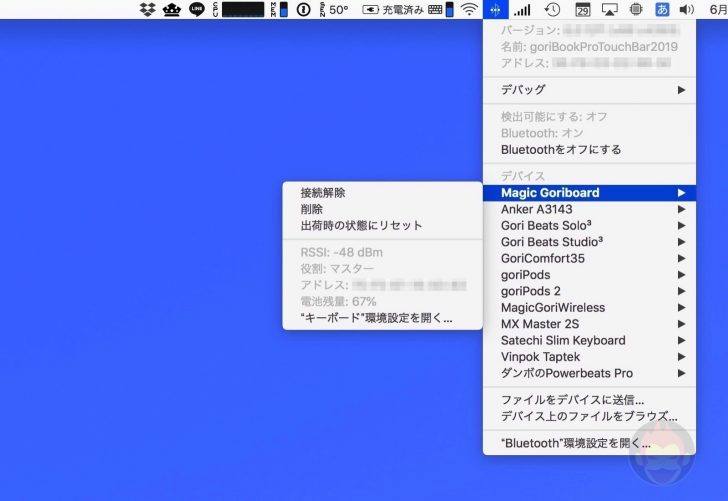This screenshot has width=728, height=501.
Task: Open the 1Password menu bar icon
Action: click(x=303, y=9)
